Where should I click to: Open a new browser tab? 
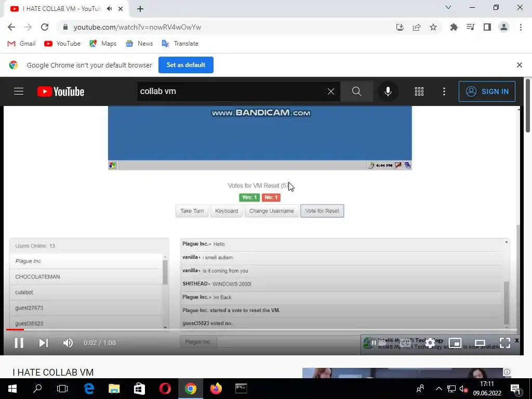(140, 9)
